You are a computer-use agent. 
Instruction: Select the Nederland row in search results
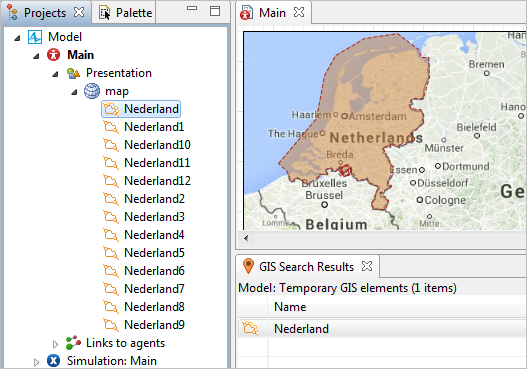click(382, 328)
